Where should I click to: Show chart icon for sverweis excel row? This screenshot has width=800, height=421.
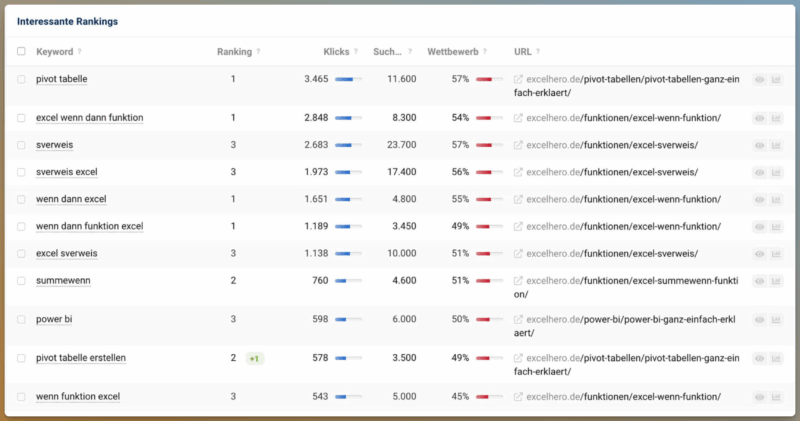776,172
